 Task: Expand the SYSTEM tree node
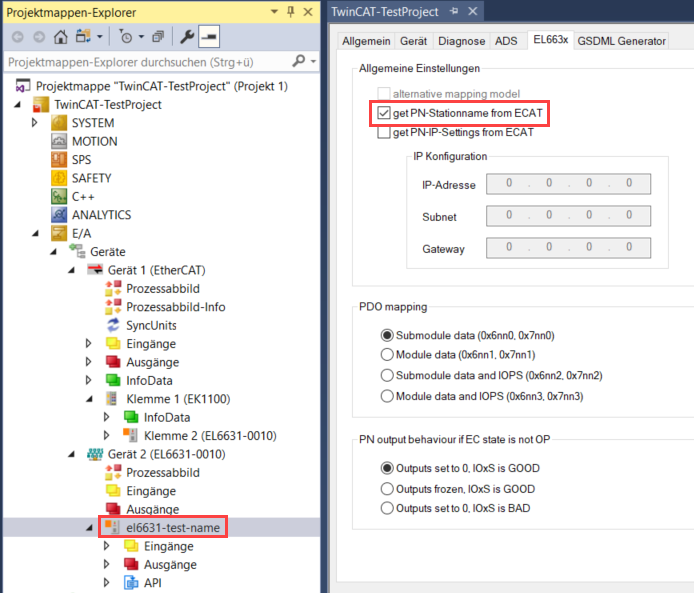click(x=35, y=123)
